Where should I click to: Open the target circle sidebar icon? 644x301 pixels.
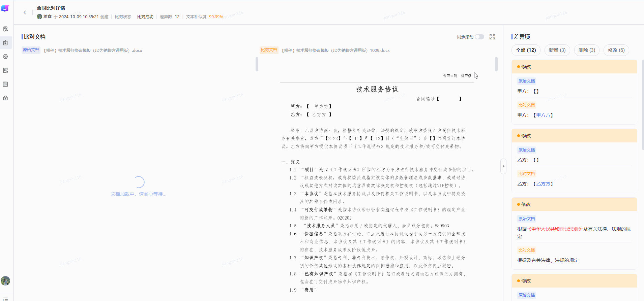tap(5, 57)
